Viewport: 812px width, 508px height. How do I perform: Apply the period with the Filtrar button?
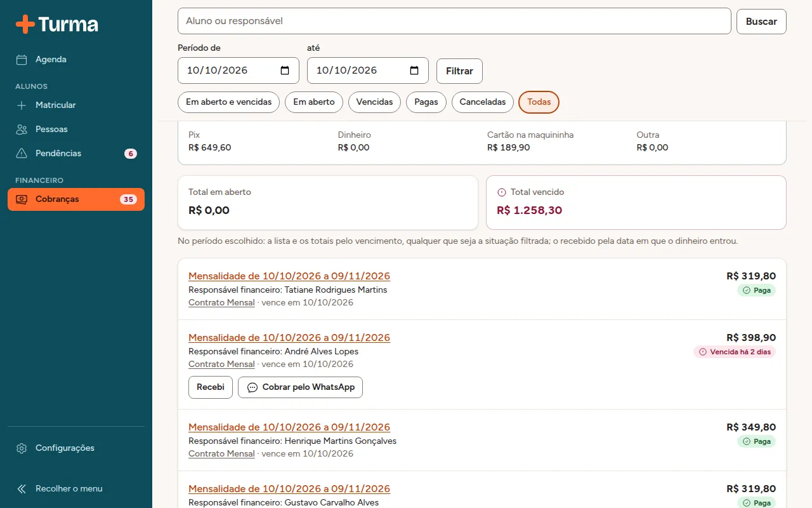coord(459,71)
